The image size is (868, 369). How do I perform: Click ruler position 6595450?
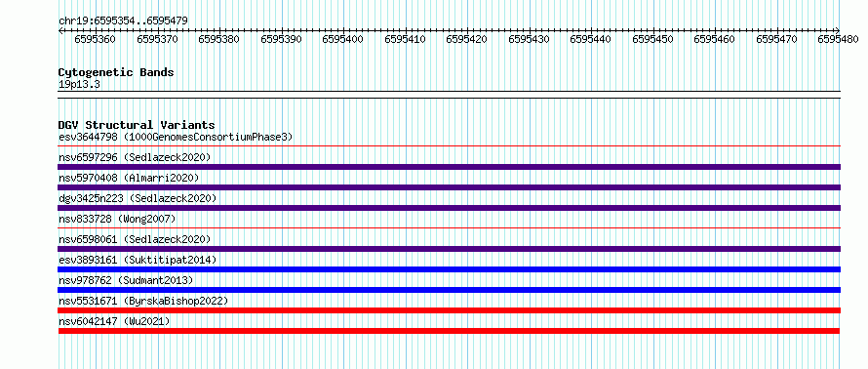coord(653,39)
